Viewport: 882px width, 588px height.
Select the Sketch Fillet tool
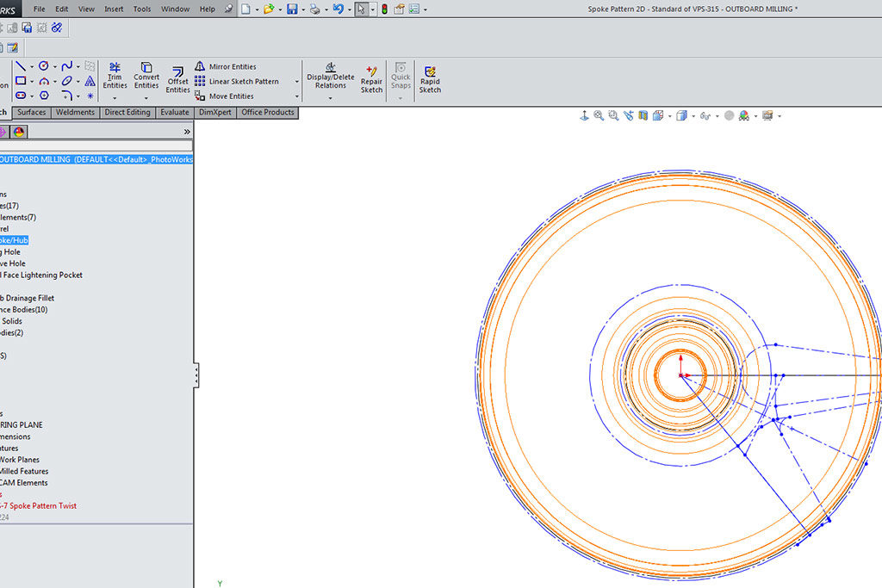67,96
